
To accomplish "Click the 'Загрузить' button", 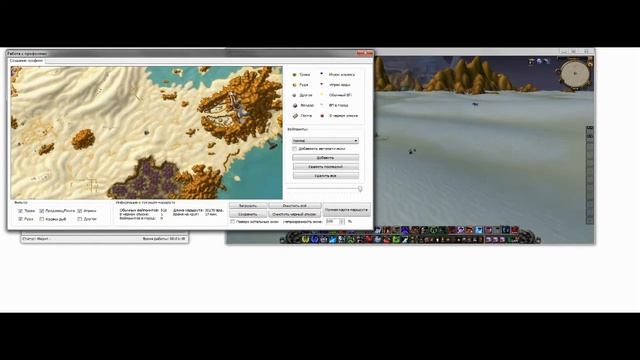I will click(x=248, y=206).
